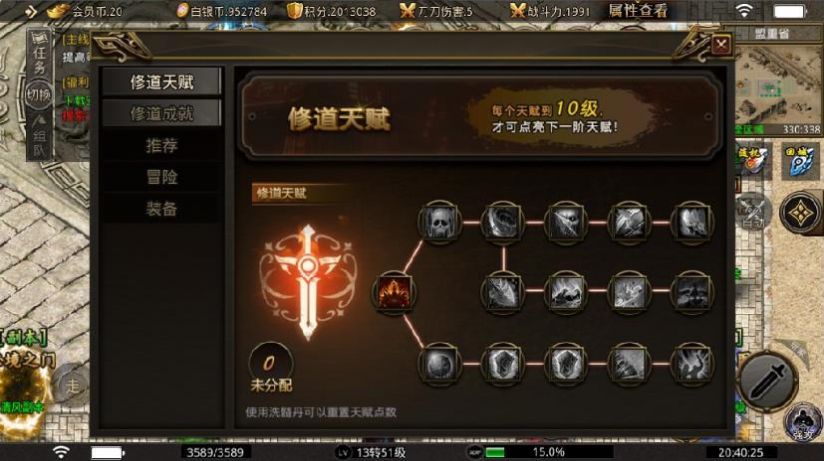Open the 冒险 menu item
This screenshot has height=461, width=824.
coord(162,177)
